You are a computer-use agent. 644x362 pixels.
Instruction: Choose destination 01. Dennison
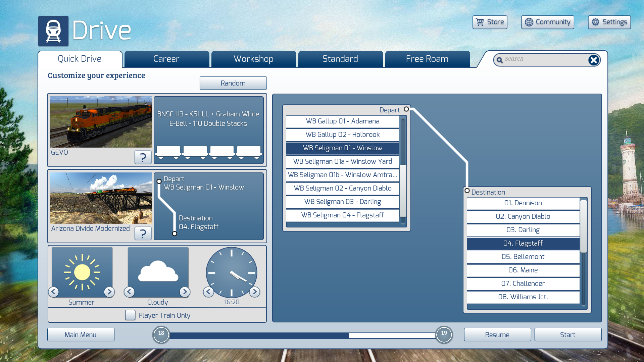click(x=523, y=203)
